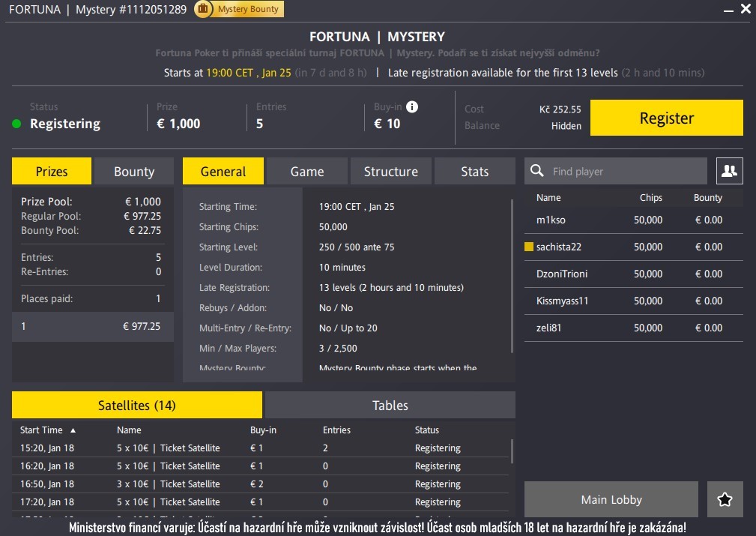Screen dimensions: 756x536
Task: Click the yellow marker beside sachista22
Action: click(x=529, y=247)
